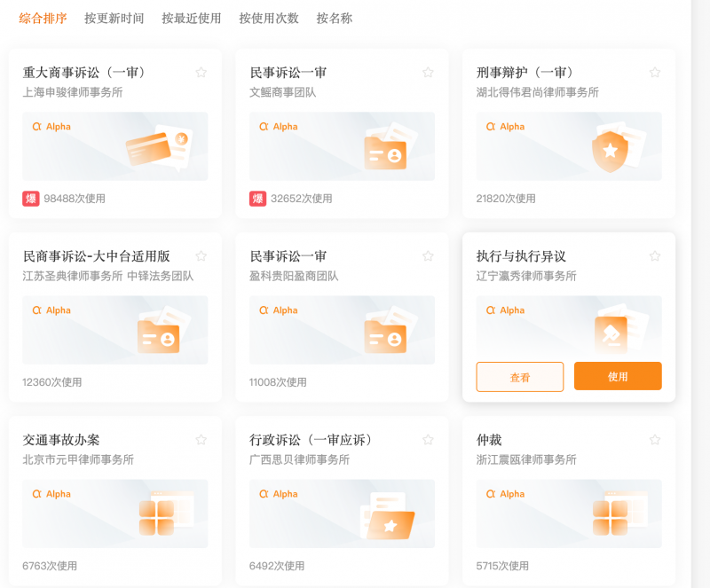Select the 综合排序 sort tab

(43, 18)
